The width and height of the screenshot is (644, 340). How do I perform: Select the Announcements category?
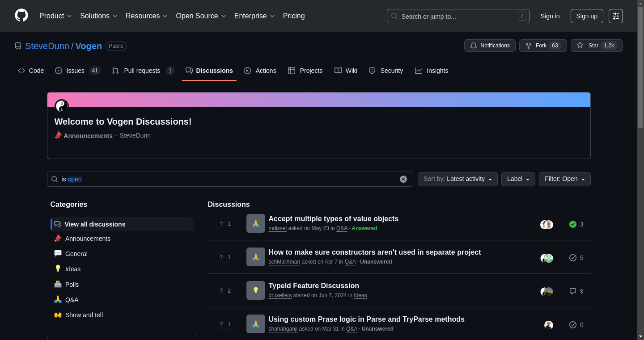122,239
